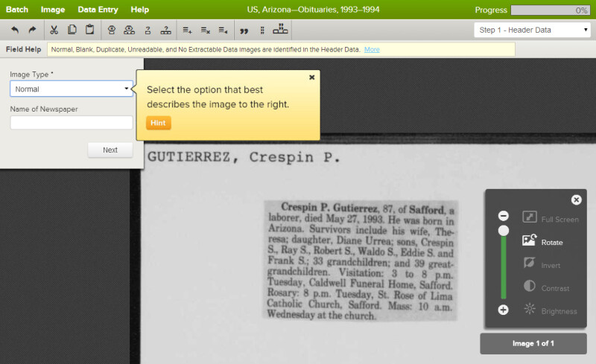
Task: Click the ditto-over-boxes record icon
Action: [280, 29]
